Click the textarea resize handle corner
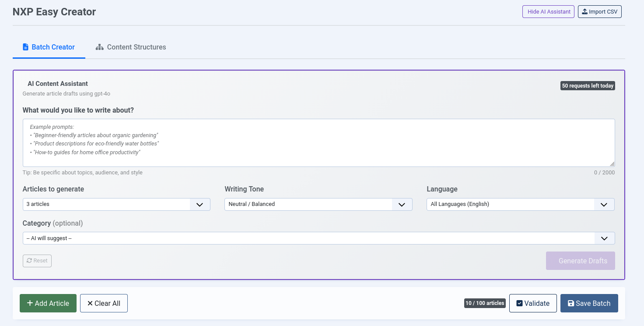Screen dimensions: 644x326 (612, 164)
